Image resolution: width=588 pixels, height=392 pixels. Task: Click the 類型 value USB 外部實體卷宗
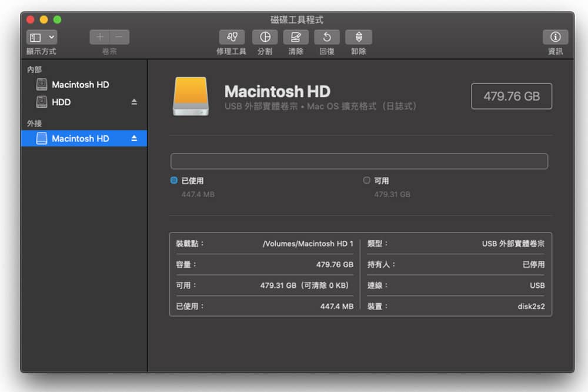pos(513,244)
